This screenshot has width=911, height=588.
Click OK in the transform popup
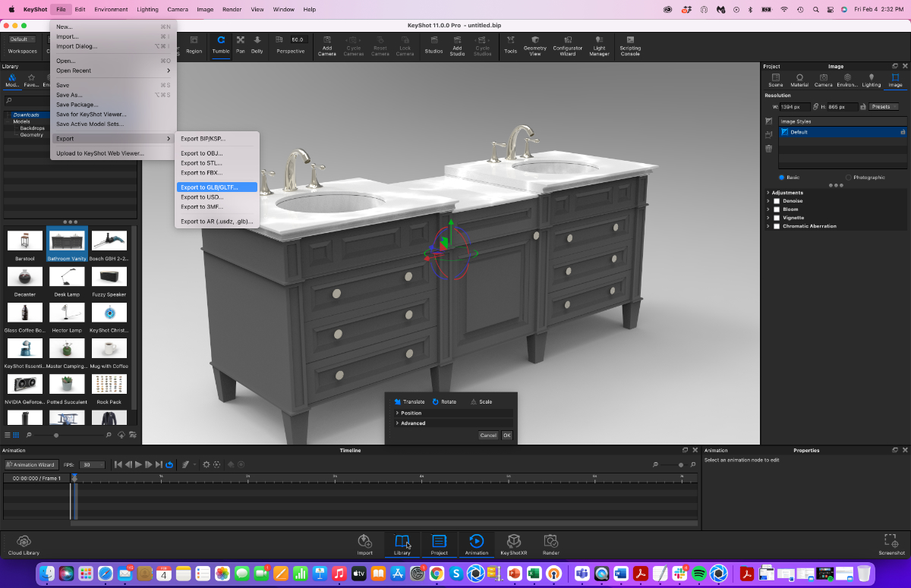tap(507, 435)
